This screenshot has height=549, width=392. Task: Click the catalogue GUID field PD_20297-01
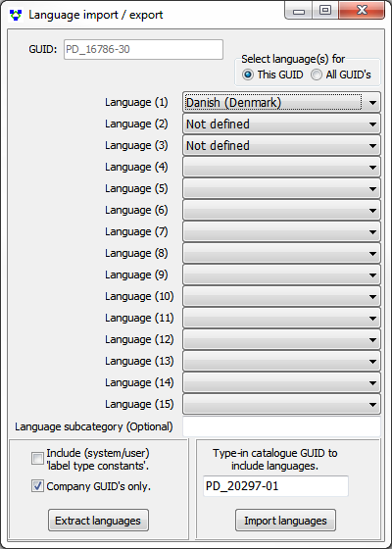(x=275, y=486)
